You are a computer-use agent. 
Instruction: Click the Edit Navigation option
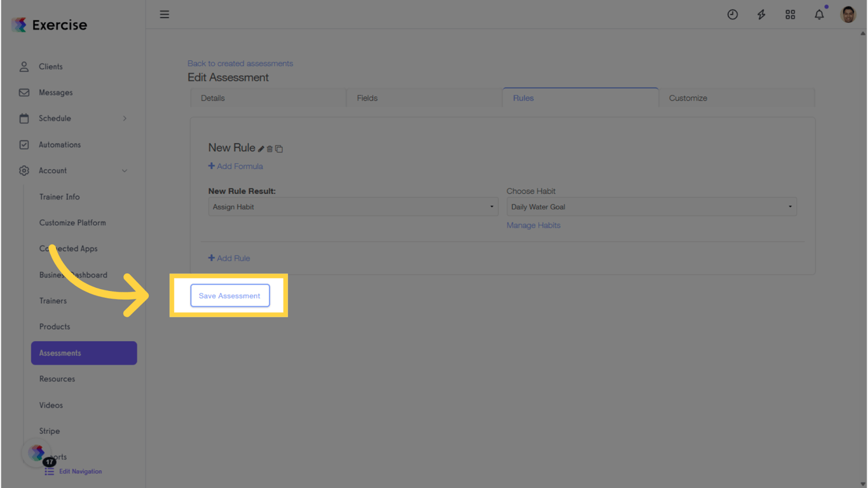79,471
